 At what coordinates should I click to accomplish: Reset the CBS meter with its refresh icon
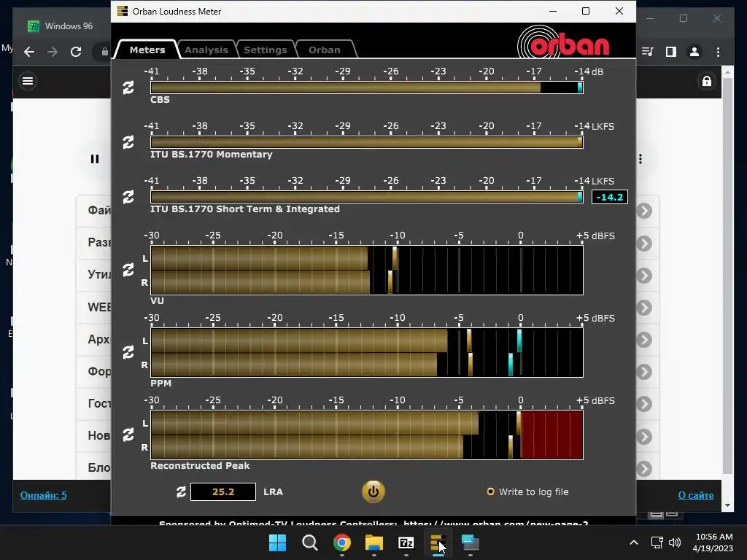(x=128, y=87)
